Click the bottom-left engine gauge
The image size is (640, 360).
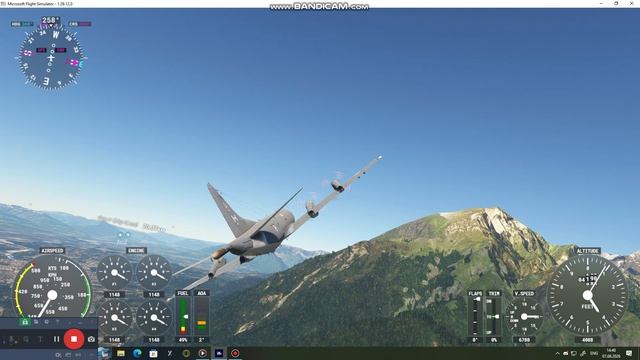114,318
